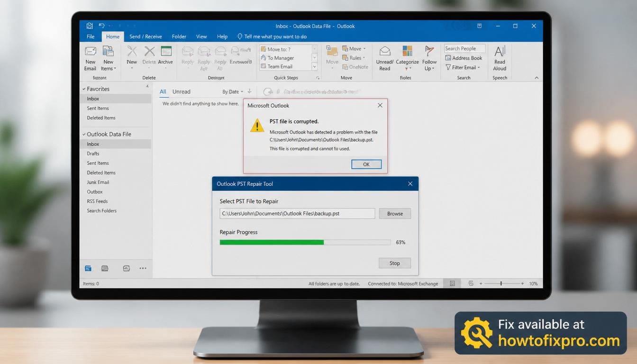Image resolution: width=637 pixels, height=364 pixels.
Task: Click the PST file path field
Action: [x=297, y=214]
